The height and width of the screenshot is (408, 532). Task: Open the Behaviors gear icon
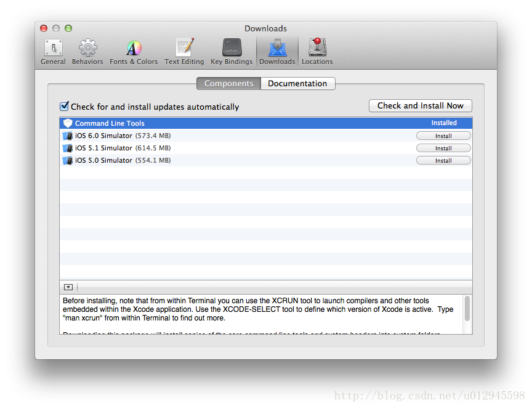tap(87, 47)
